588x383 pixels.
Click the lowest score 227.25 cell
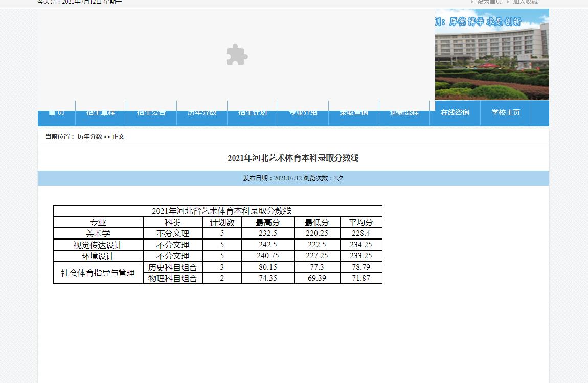(317, 256)
